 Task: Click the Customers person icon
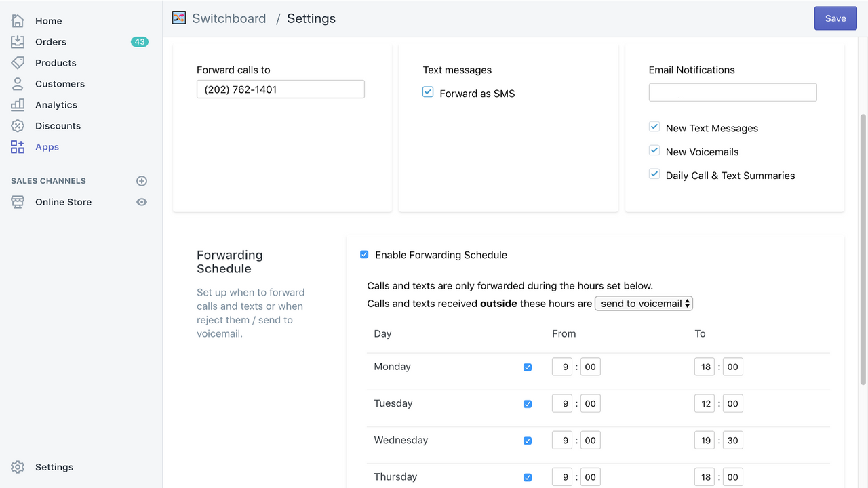click(18, 84)
